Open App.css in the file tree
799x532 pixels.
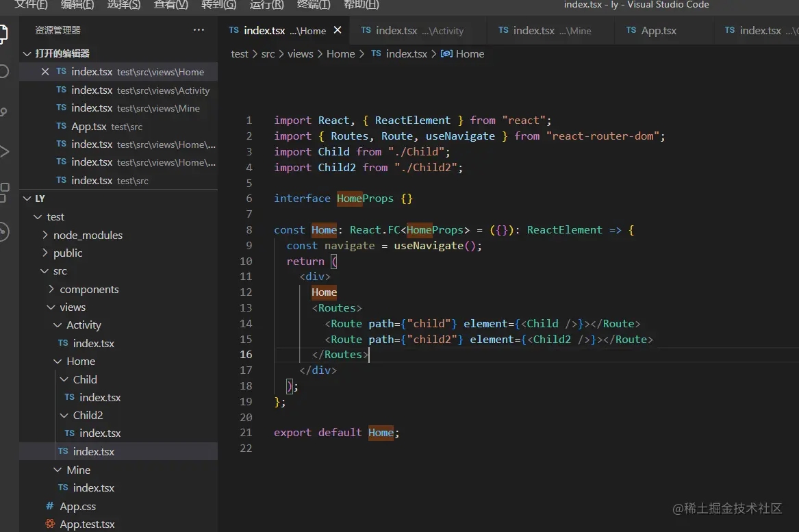77,506
